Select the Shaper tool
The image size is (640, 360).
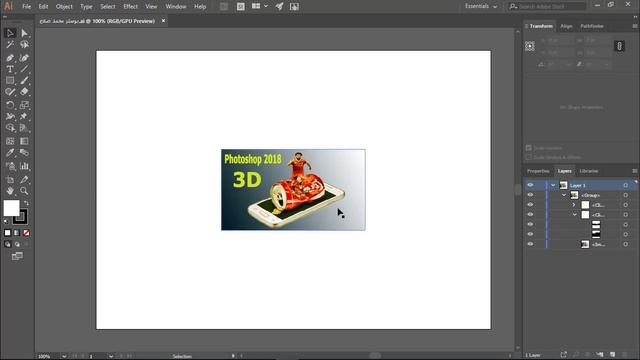10,92
